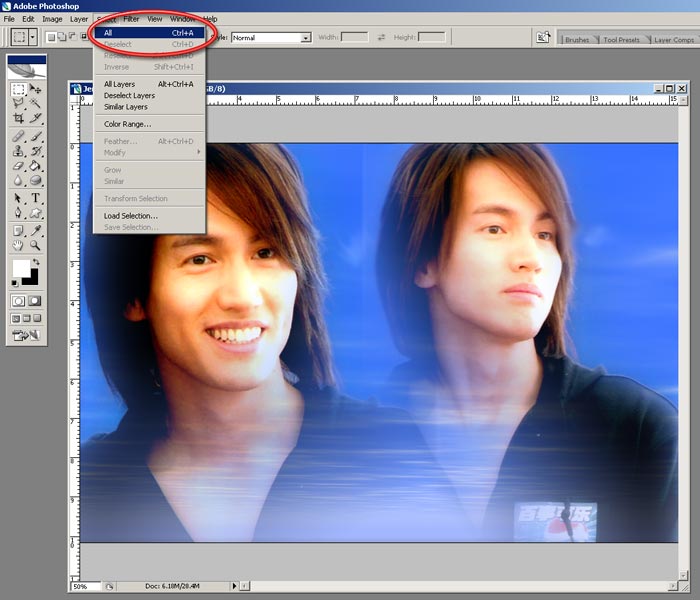700x600 pixels.
Task: Select the Path Selection arrow tool
Action: (x=18, y=198)
